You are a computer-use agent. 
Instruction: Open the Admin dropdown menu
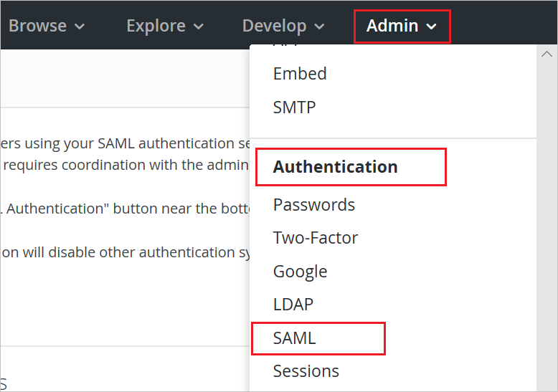click(x=402, y=27)
